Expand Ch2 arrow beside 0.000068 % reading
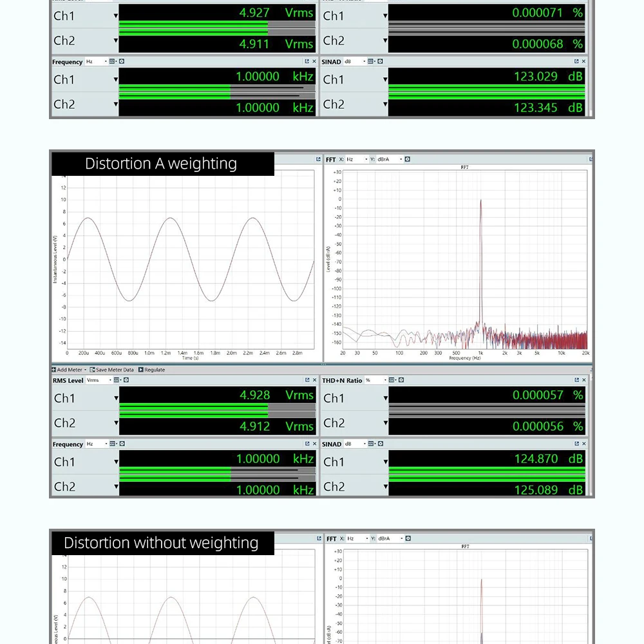This screenshot has width=644, height=644. pos(385,40)
